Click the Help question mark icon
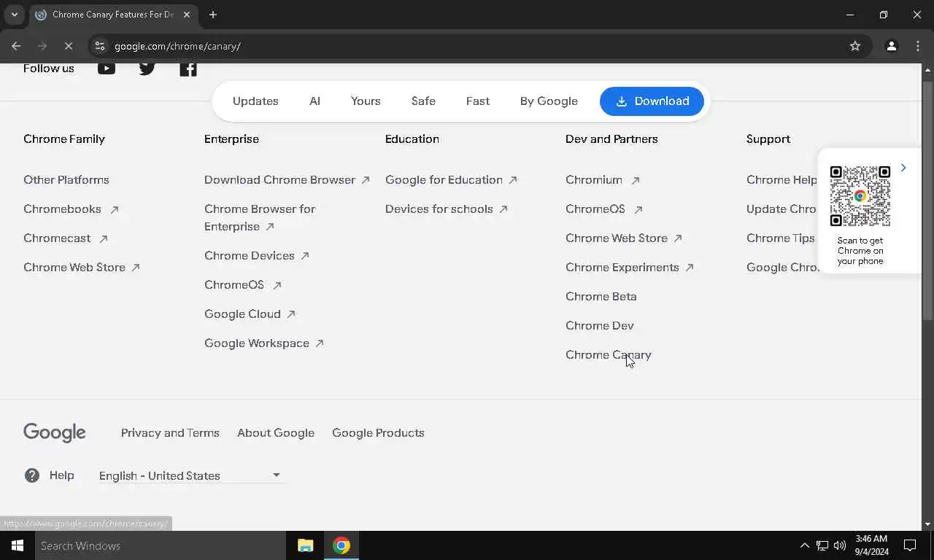 pos(32,475)
